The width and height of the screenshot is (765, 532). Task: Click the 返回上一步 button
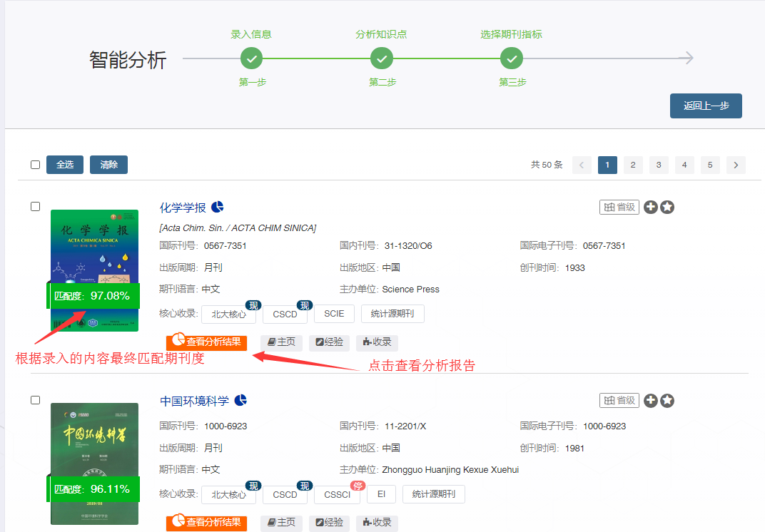pos(706,106)
